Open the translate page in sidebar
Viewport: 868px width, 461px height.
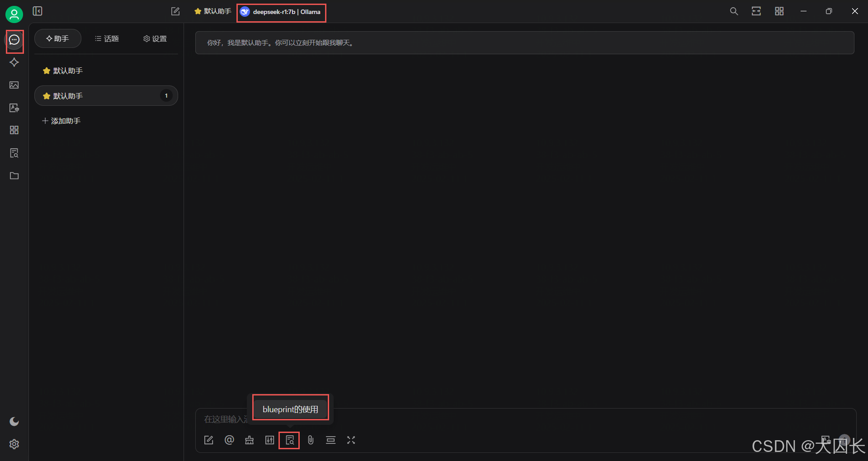point(14,108)
